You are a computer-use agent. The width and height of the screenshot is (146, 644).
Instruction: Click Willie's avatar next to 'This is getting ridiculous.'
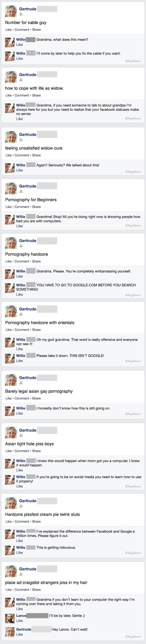[x=10, y=550]
